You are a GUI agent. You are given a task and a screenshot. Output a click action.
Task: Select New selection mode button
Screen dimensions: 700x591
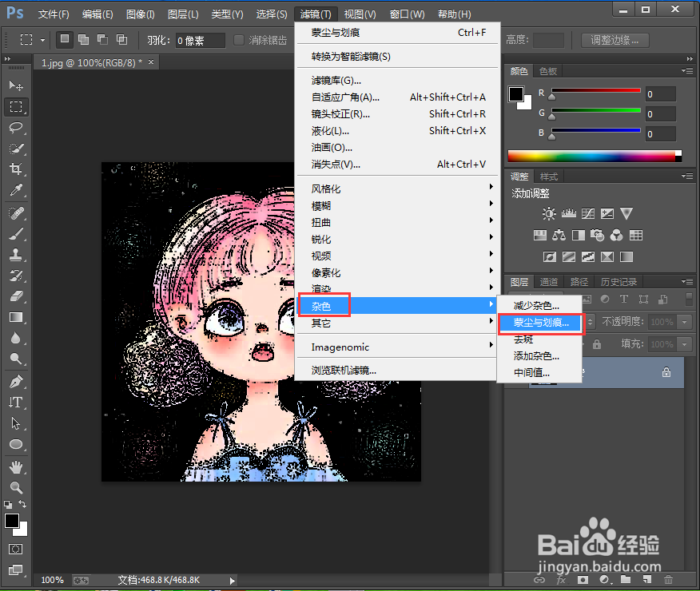tap(65, 40)
